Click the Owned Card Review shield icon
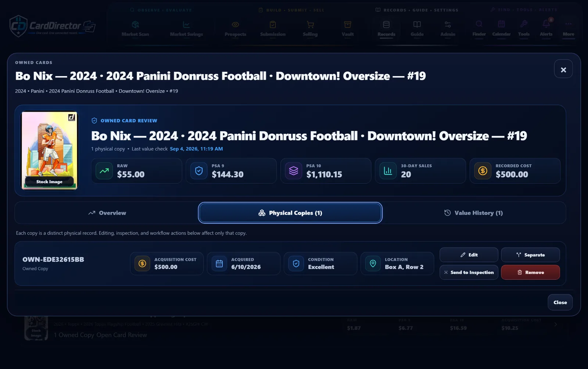Screen dimensions: 588x369 pyautogui.click(x=94, y=121)
